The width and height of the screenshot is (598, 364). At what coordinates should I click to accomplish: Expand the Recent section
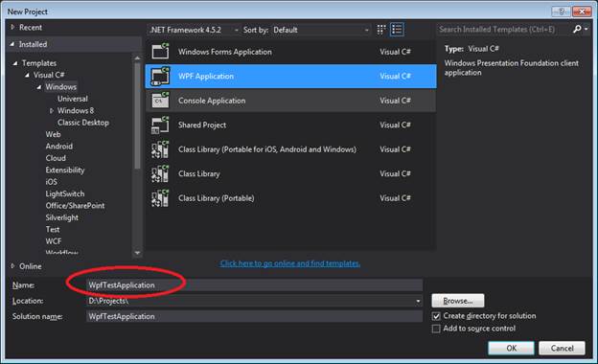click(x=12, y=27)
